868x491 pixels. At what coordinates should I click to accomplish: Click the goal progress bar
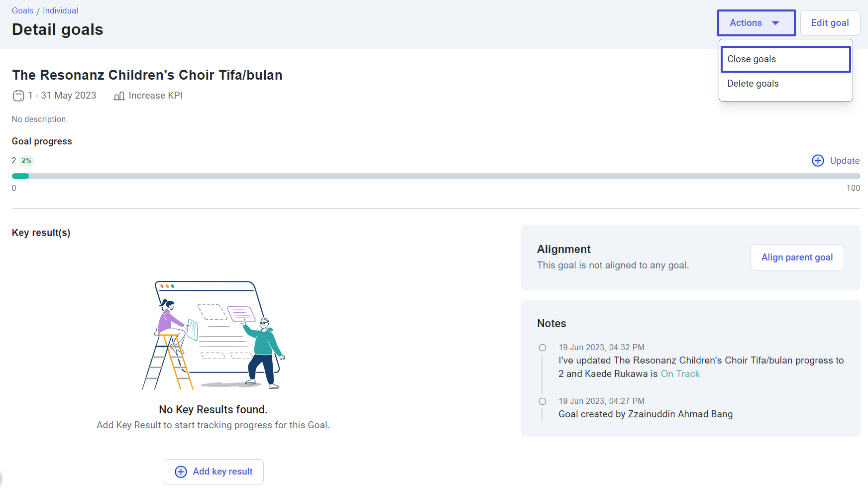(x=436, y=176)
